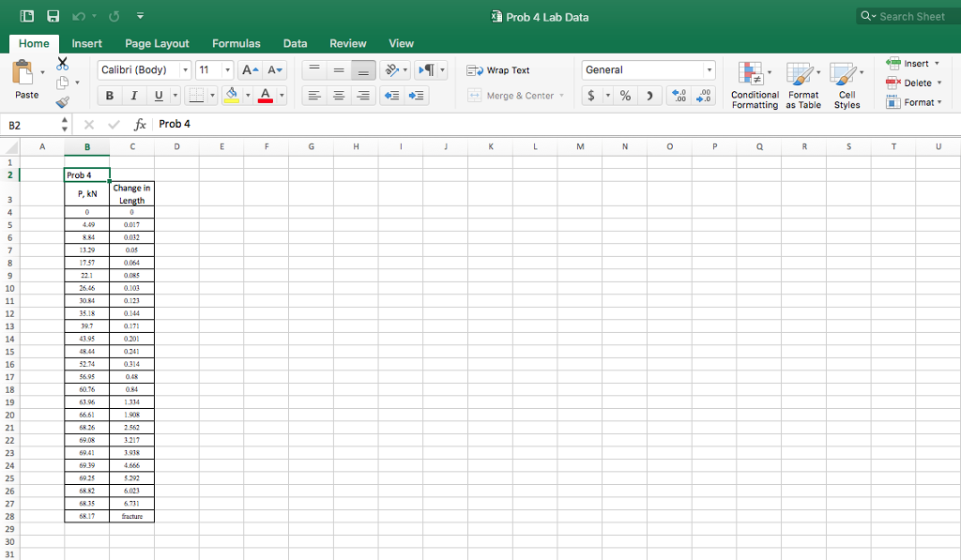Toggle bold formatting
Screen dimensions: 961x560
tap(110, 95)
